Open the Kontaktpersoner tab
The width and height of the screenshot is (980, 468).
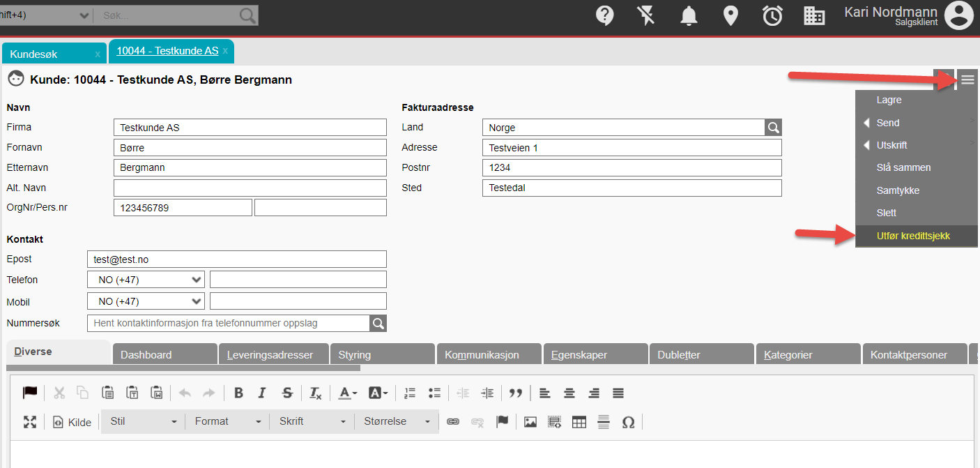tap(914, 354)
